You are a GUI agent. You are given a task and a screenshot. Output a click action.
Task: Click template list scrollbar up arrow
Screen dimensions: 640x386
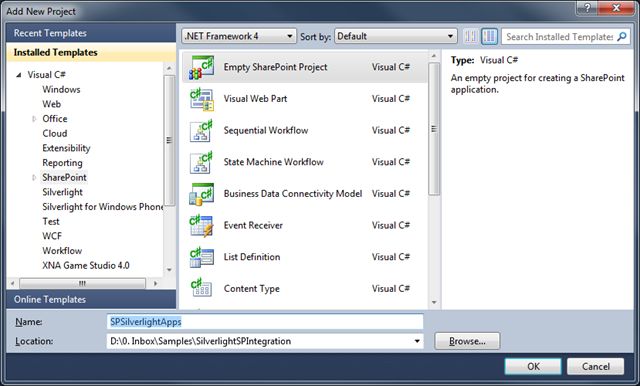click(434, 56)
